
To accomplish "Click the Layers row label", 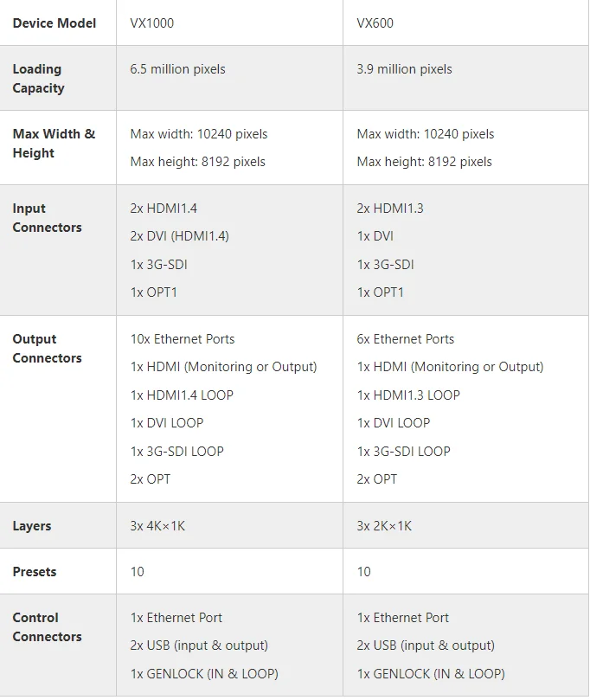I will point(32,526).
